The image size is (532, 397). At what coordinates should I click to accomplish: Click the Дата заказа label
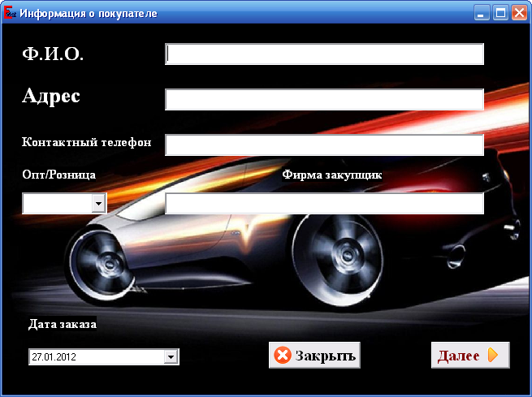point(63,324)
